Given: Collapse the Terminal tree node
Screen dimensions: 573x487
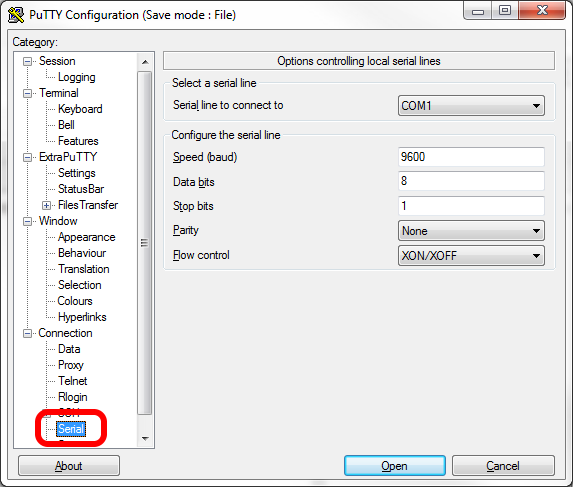Looking at the screenshot, I should (27, 94).
